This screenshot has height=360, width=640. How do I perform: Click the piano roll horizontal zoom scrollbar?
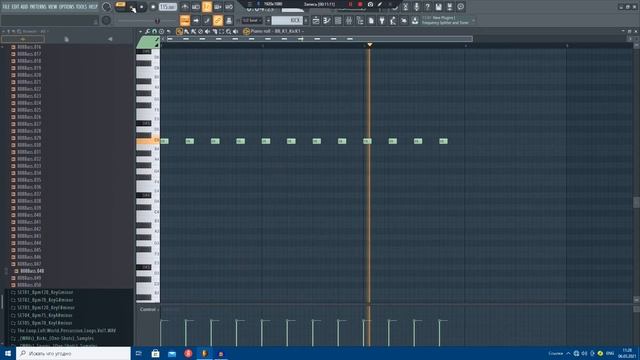320,39
